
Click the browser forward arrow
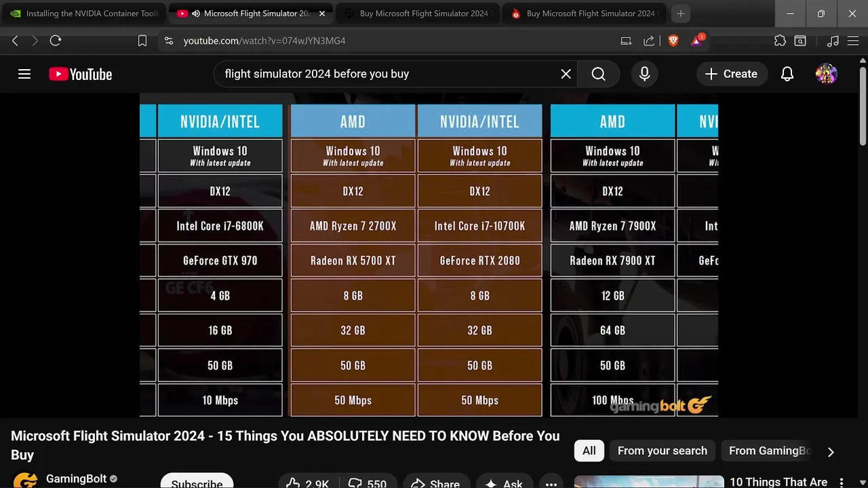pos(35,41)
